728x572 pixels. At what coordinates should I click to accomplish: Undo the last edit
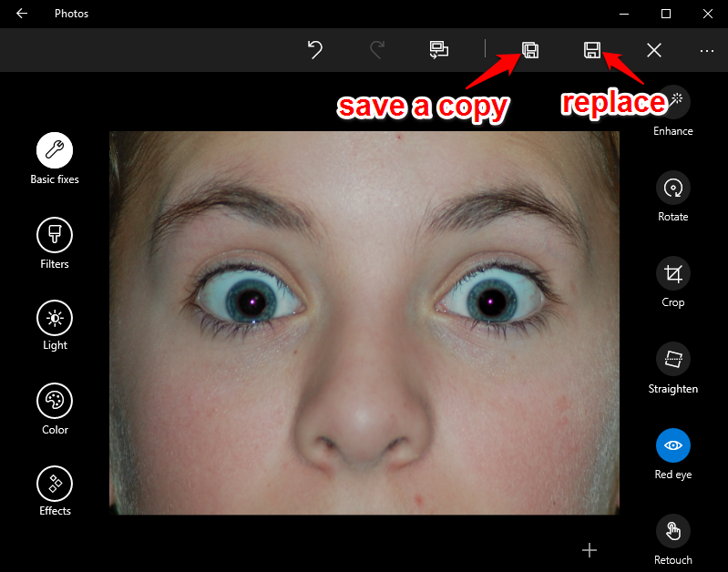click(x=315, y=50)
